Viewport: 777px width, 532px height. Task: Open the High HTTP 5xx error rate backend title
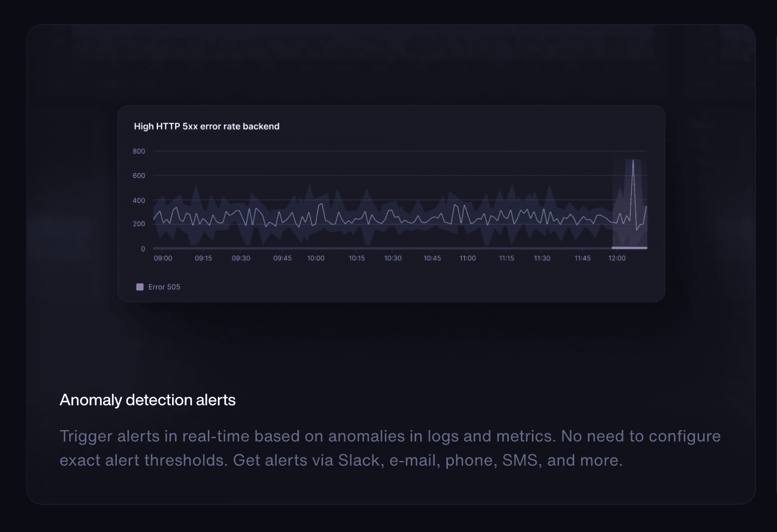tap(206, 126)
